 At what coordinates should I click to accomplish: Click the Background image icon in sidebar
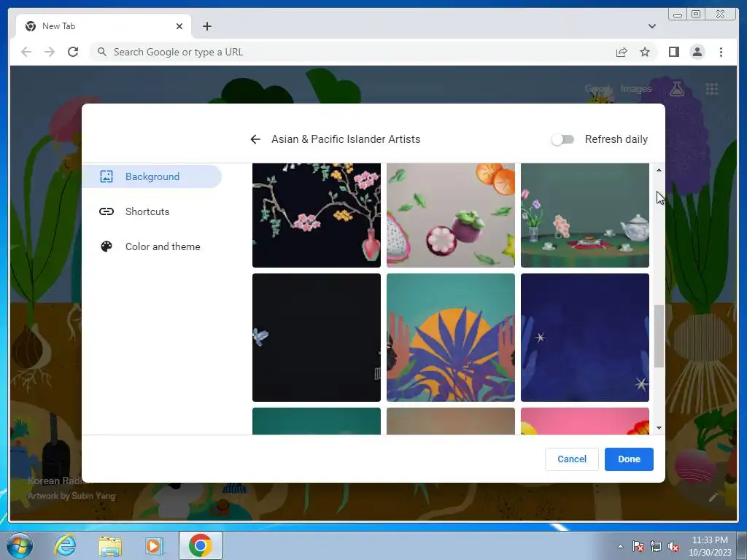pyautogui.click(x=107, y=176)
